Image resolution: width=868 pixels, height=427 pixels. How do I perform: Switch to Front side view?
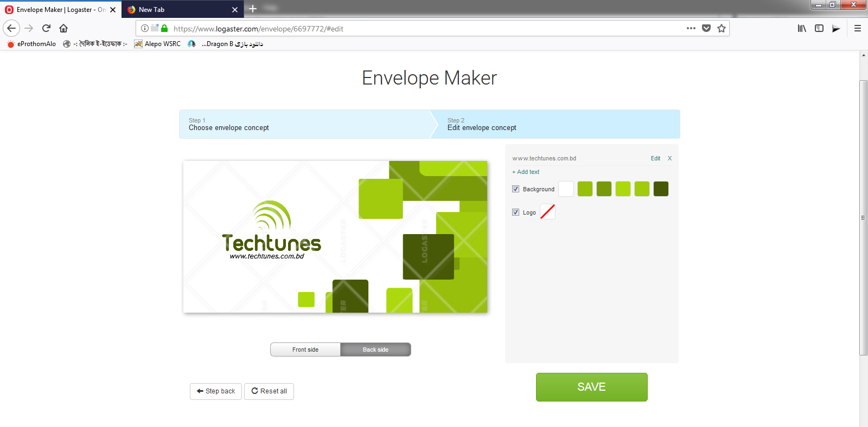click(x=305, y=350)
